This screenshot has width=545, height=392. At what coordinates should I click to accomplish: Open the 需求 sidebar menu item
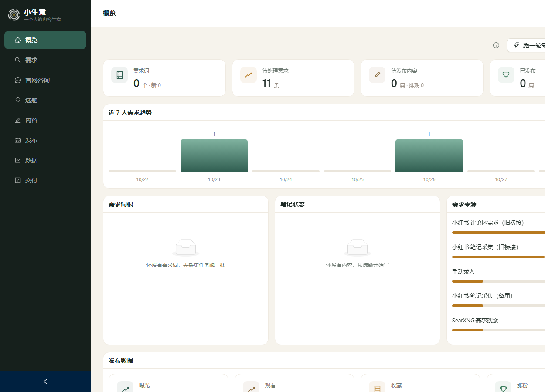coord(45,60)
